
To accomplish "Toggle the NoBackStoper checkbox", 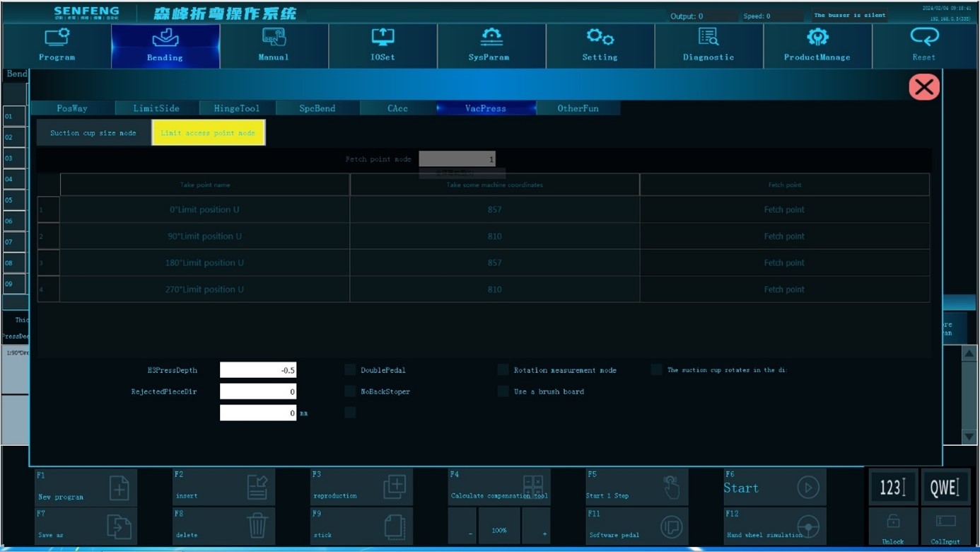I will (350, 391).
